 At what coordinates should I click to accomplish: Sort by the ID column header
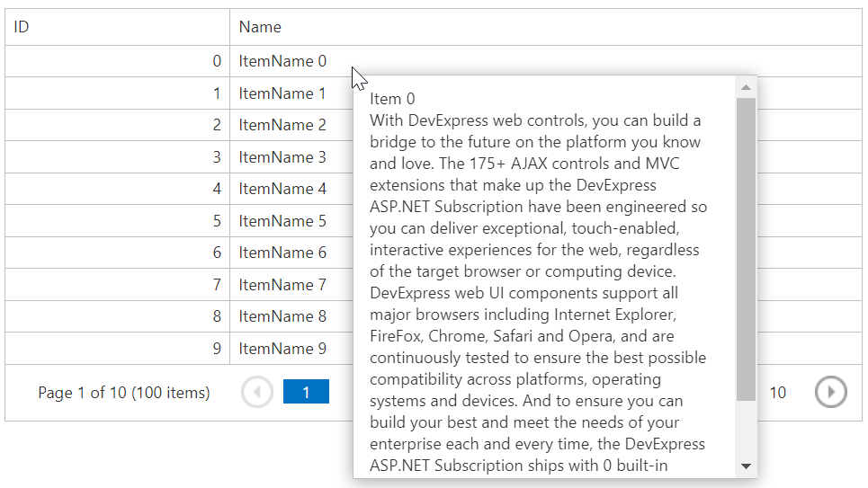click(117, 27)
